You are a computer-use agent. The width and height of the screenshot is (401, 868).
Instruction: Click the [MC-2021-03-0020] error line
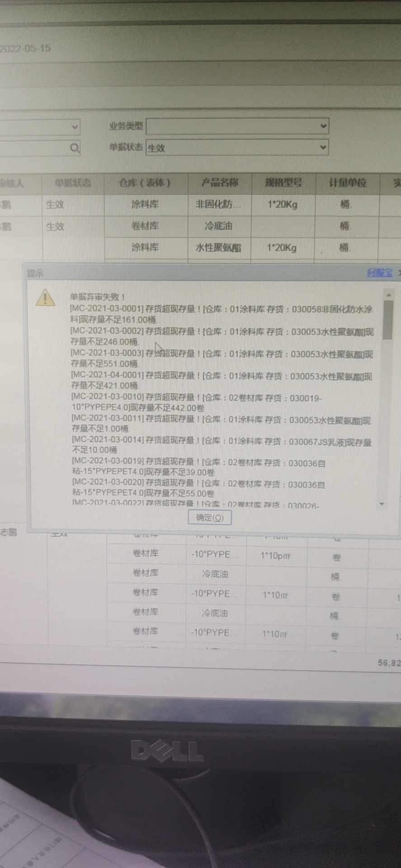click(199, 488)
